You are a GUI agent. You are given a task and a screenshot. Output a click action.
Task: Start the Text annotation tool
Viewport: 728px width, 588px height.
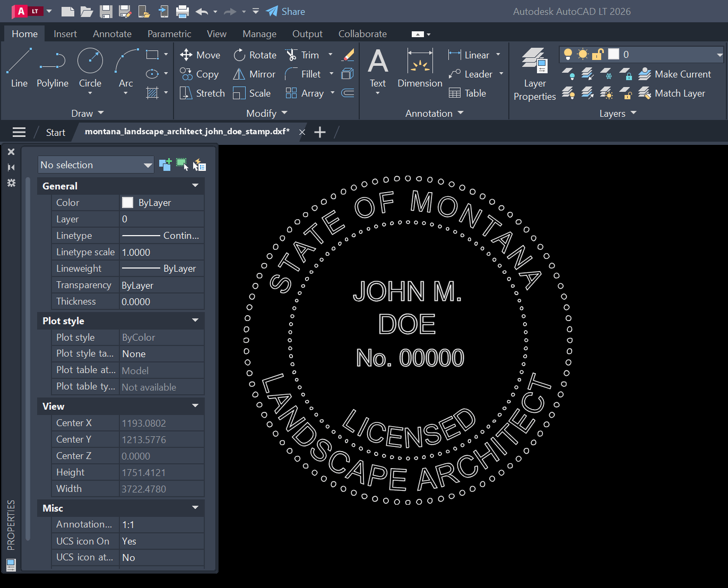click(x=378, y=67)
